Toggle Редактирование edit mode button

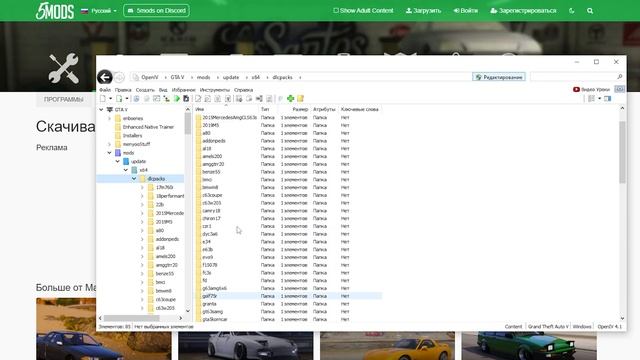pyautogui.click(x=499, y=77)
